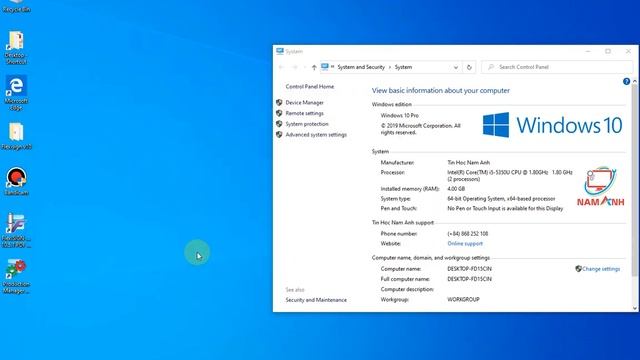Maximize the System window
Viewport: 640px width, 360px height.
(x=608, y=51)
